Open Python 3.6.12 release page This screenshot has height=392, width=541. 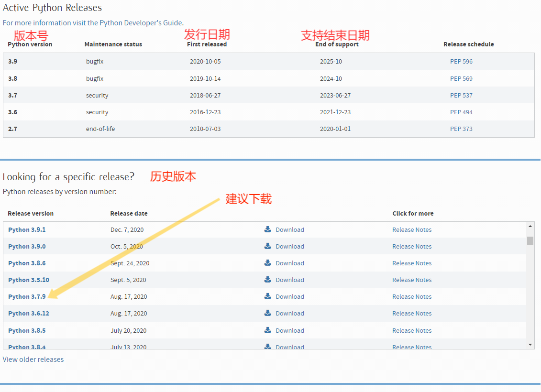29,314
